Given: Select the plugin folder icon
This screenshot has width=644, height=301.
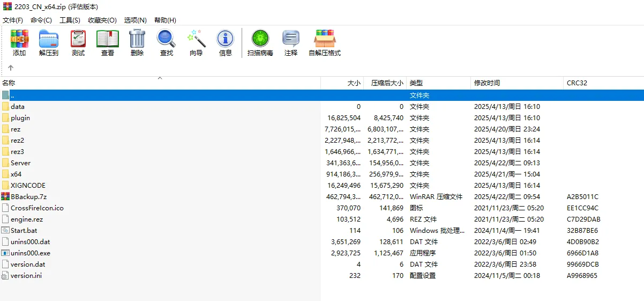Looking at the screenshot, I should tap(5, 118).
